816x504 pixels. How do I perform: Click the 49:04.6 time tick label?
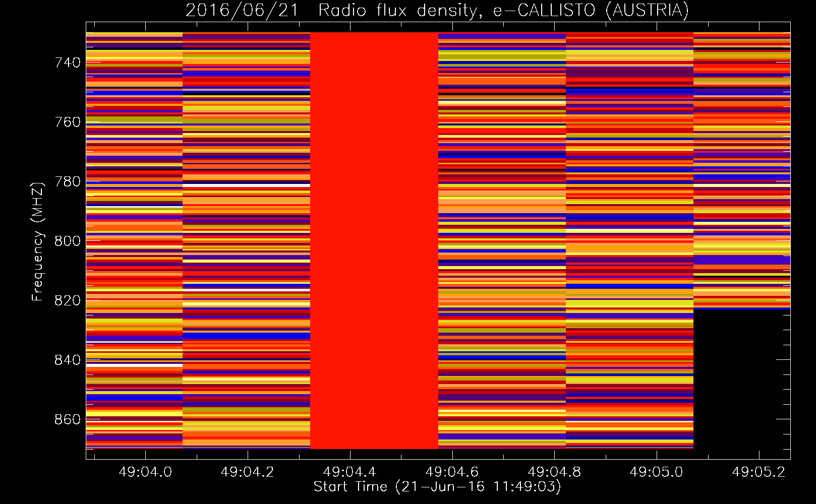[x=452, y=472]
